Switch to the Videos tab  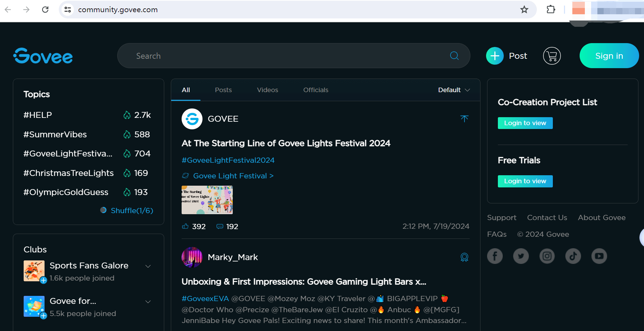[268, 90]
